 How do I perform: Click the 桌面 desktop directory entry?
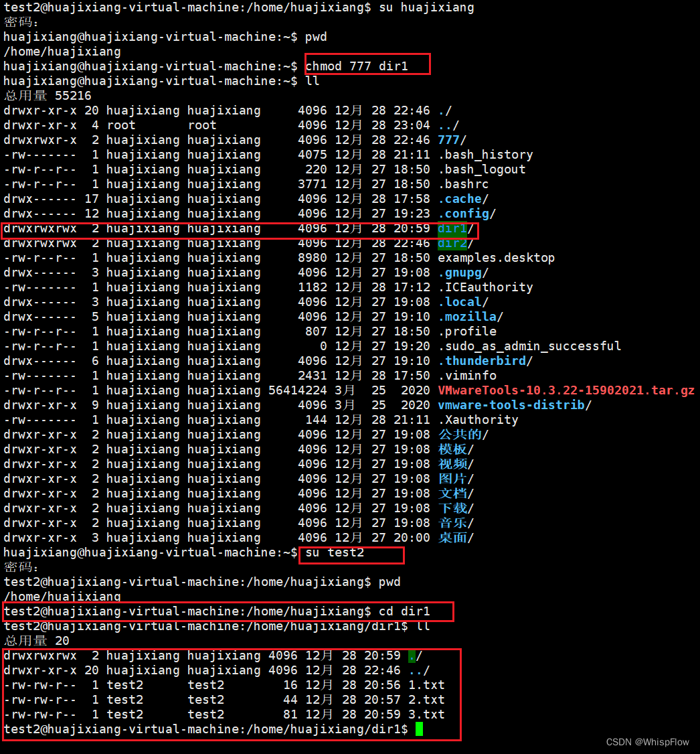(x=453, y=537)
